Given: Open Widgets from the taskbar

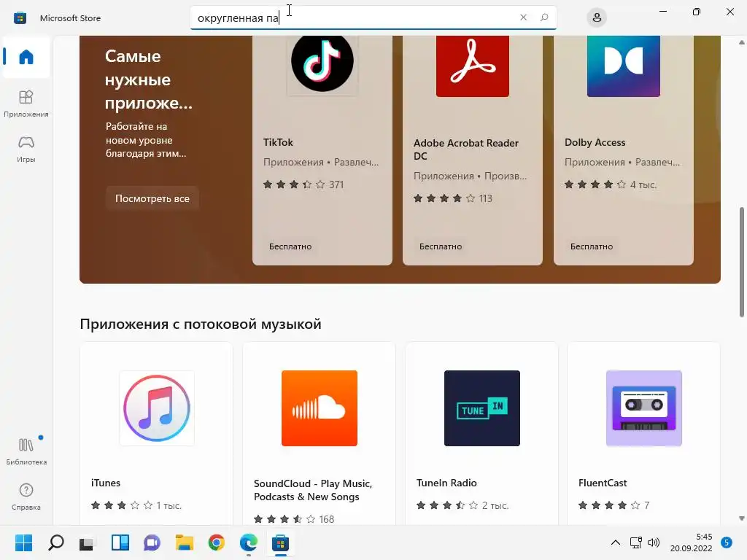Looking at the screenshot, I should coord(120,542).
